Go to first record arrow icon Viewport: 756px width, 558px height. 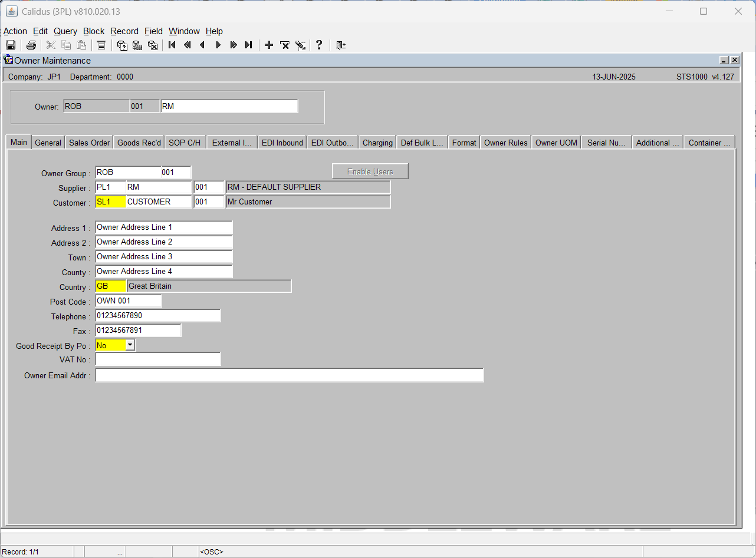click(x=172, y=45)
